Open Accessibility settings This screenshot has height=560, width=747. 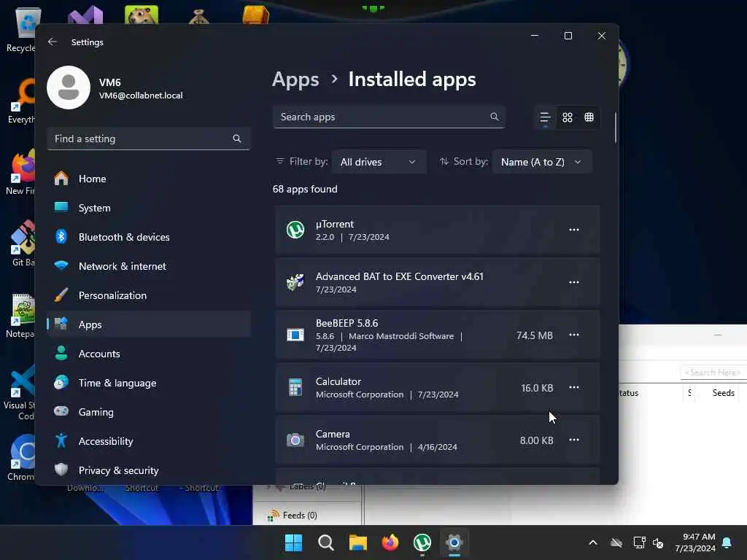tap(149, 441)
